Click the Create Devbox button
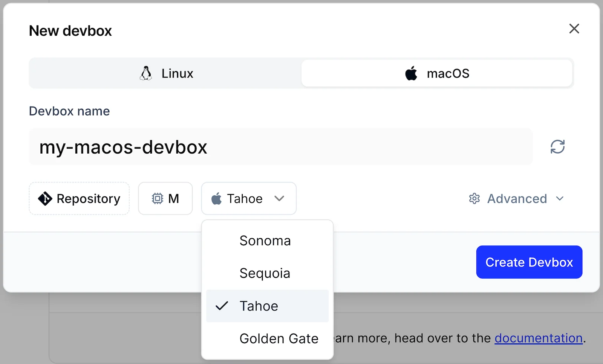The width and height of the screenshot is (603, 364). tap(529, 262)
